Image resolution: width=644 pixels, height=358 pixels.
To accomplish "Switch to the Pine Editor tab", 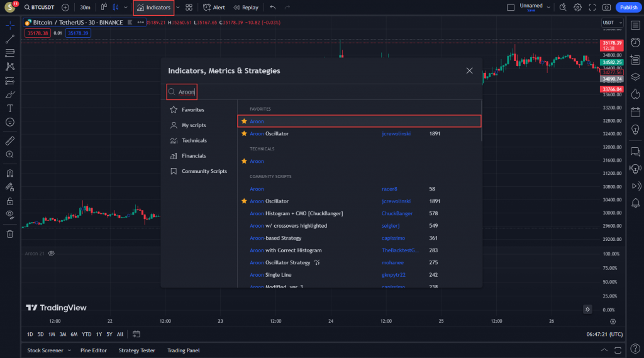I will (x=94, y=350).
